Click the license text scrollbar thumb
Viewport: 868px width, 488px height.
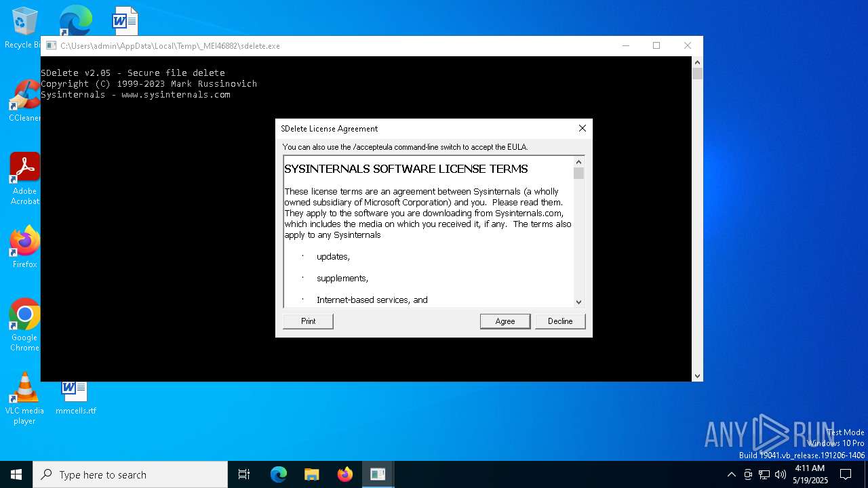click(x=578, y=174)
